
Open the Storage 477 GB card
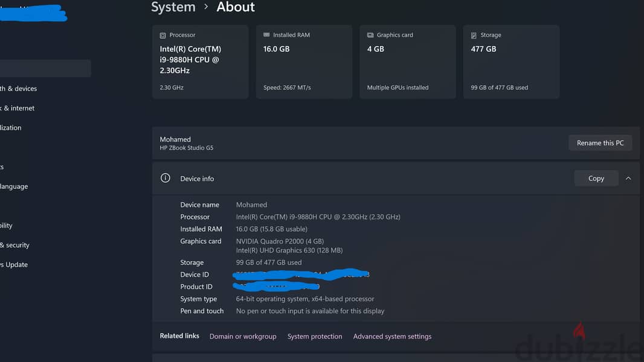point(511,62)
